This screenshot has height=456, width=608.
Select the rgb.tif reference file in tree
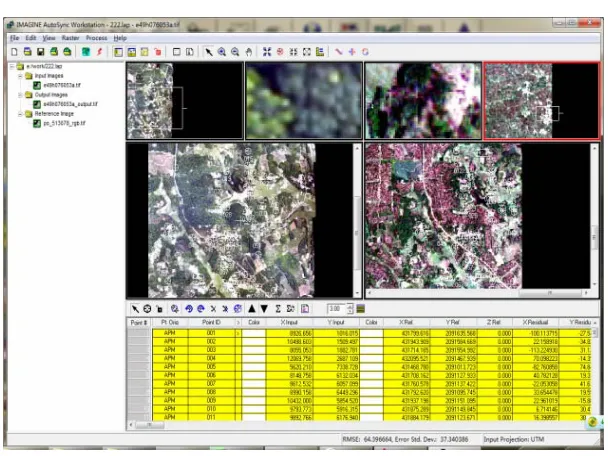(64, 123)
